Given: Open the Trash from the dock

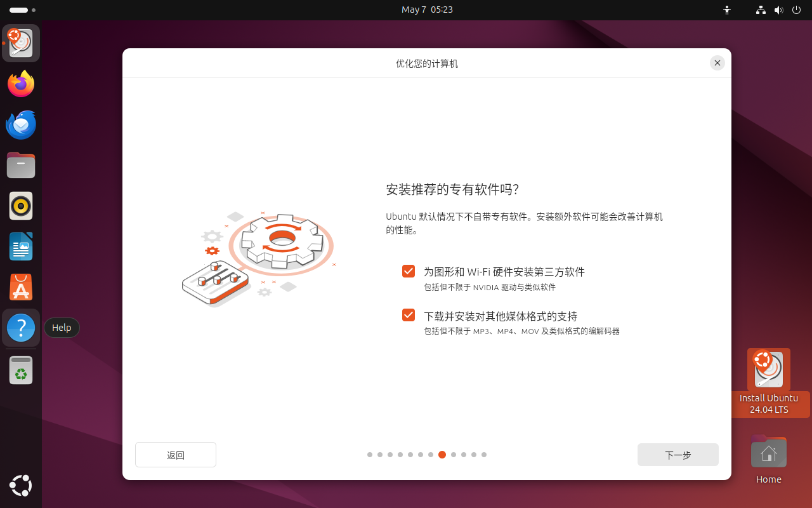Looking at the screenshot, I should (21, 370).
